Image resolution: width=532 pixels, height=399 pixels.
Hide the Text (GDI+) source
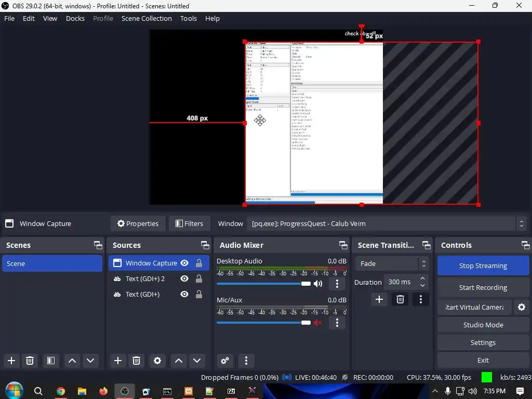pyautogui.click(x=184, y=294)
